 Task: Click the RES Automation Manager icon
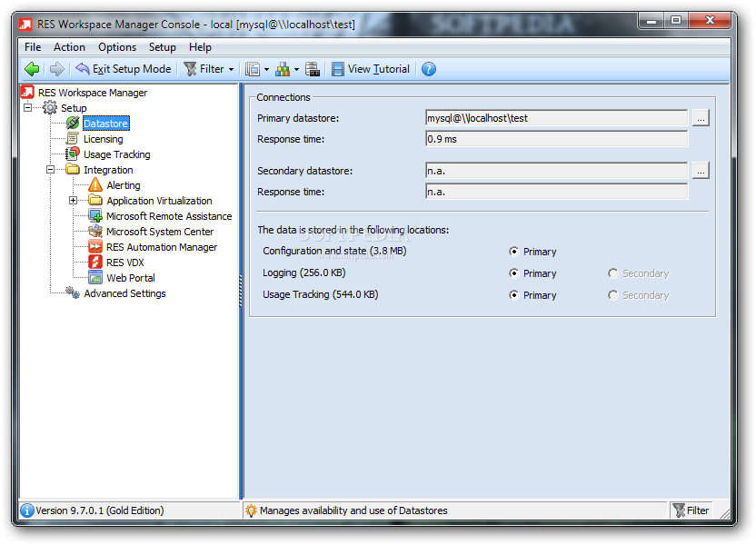coord(95,247)
